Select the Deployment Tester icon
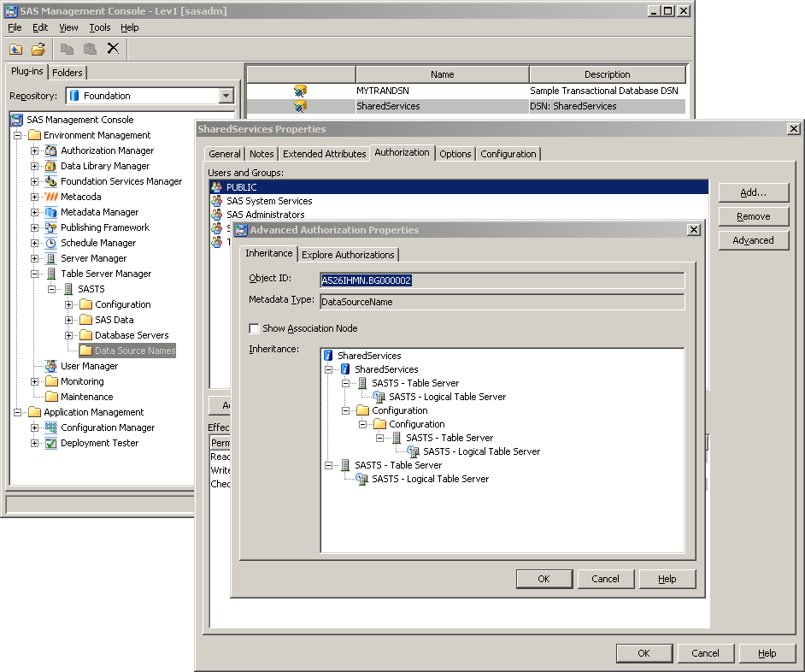This screenshot has height=672, width=805. pos(50,444)
